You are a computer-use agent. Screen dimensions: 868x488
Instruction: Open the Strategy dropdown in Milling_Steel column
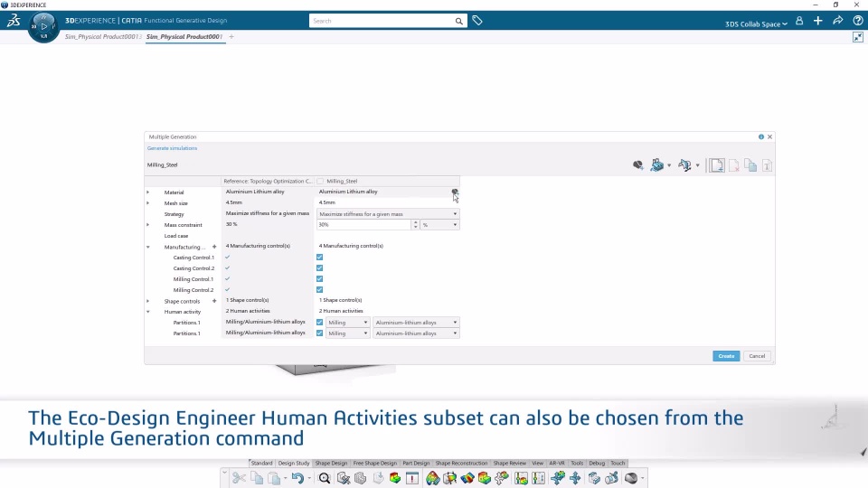388,213
